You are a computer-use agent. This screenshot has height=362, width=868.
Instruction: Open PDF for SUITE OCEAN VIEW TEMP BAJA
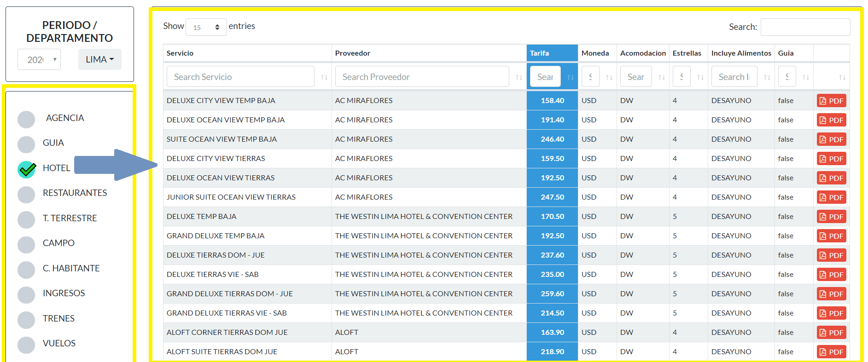click(831, 139)
